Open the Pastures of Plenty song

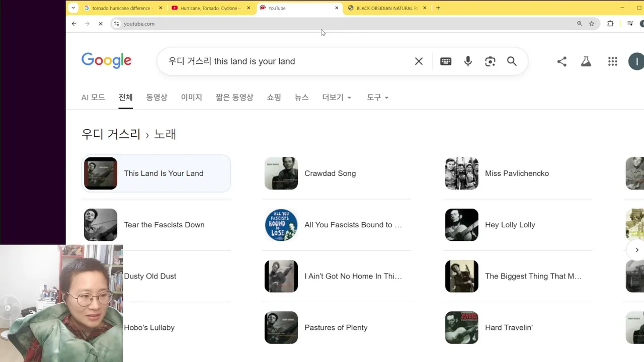(x=337, y=327)
